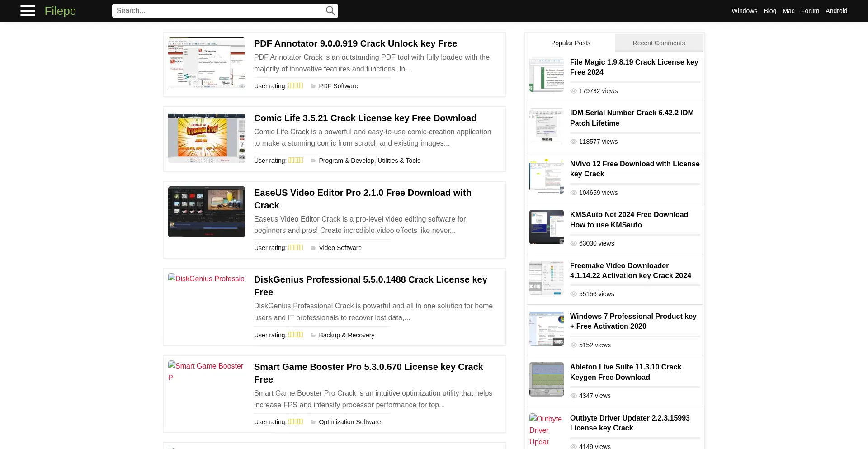The height and width of the screenshot is (449, 868).
Task: Open the Smart Game Booster Pro article
Action: click(x=368, y=373)
